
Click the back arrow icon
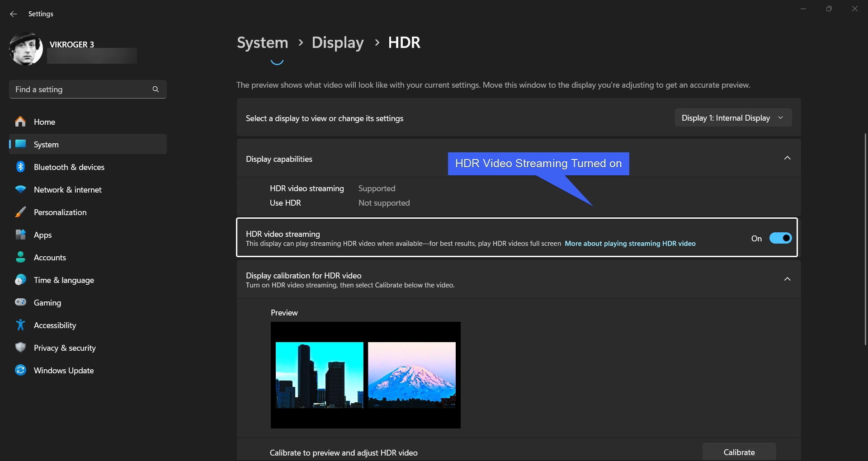point(14,14)
